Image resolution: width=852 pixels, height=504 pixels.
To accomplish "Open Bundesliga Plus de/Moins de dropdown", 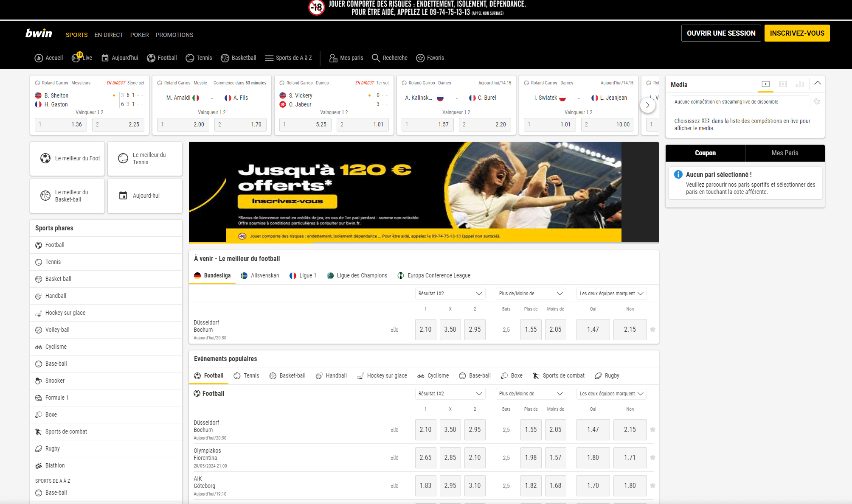I will pos(531,294).
